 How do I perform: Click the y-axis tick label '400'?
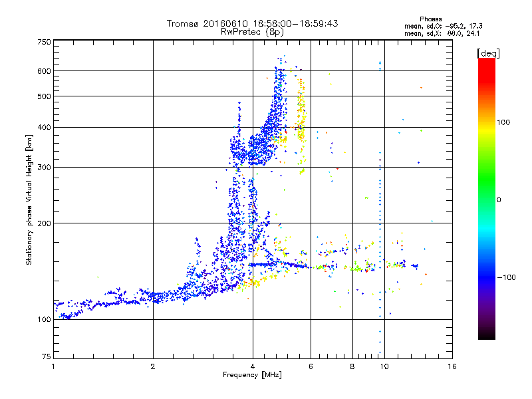click(44, 128)
